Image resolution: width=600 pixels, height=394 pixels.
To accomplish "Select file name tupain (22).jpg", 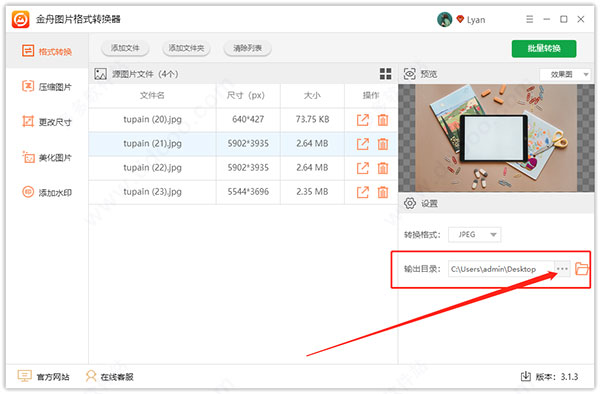I will [x=152, y=168].
